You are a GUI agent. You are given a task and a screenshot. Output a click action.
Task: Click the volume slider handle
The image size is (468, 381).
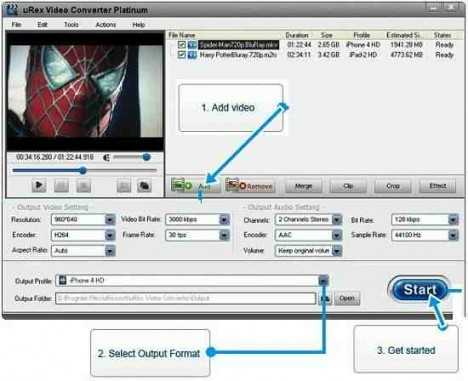(x=146, y=157)
